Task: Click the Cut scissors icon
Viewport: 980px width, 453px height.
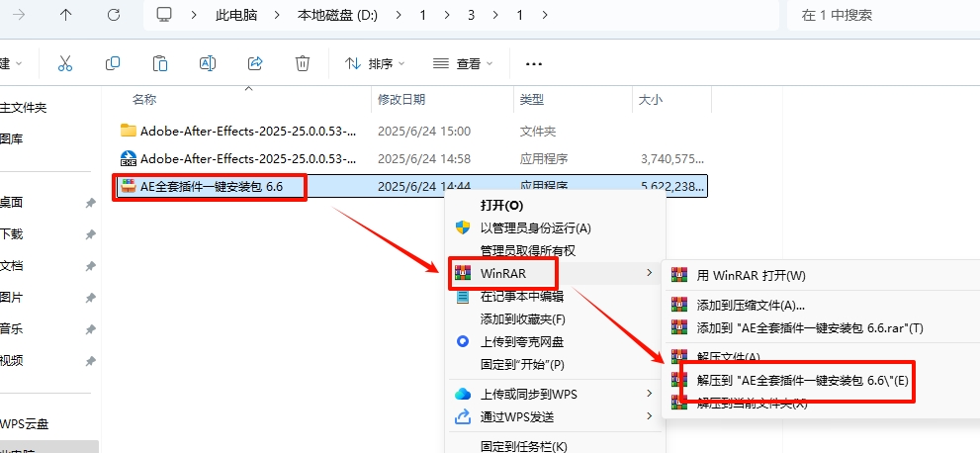Action: click(x=65, y=63)
